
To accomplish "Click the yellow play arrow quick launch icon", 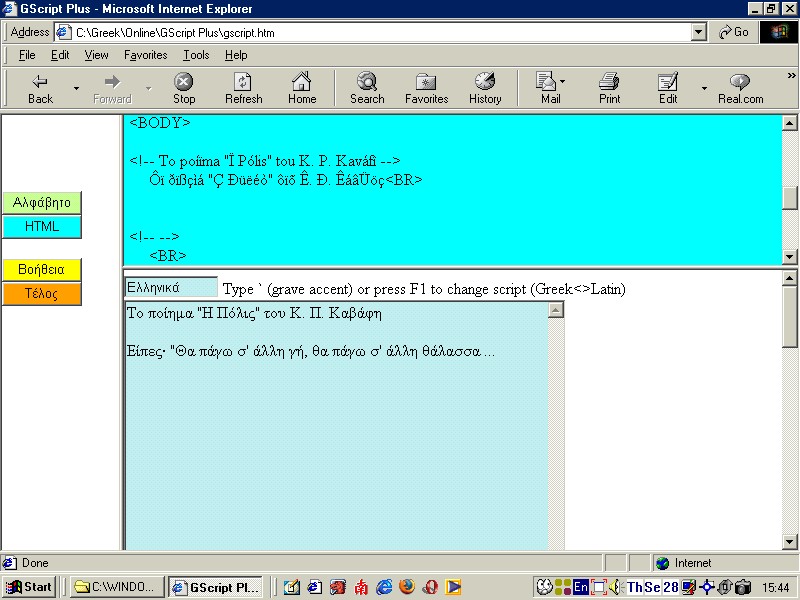I will coord(454,587).
